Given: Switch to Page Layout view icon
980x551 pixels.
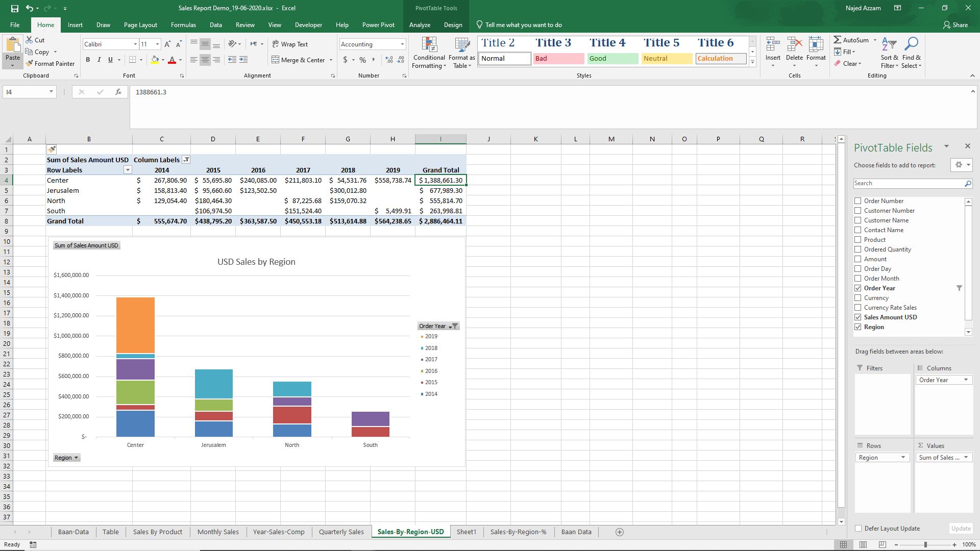Looking at the screenshot, I should coord(863,545).
